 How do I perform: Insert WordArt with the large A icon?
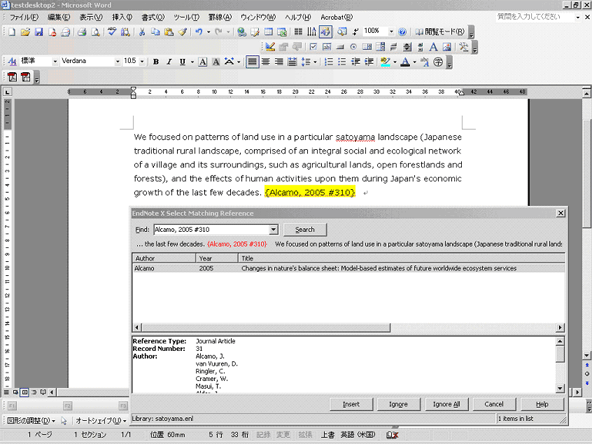433,47
